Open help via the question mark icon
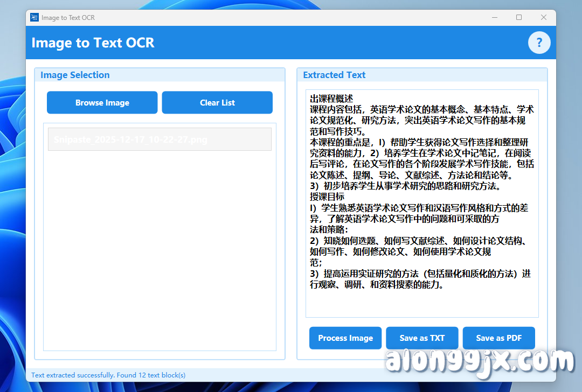 (539, 43)
